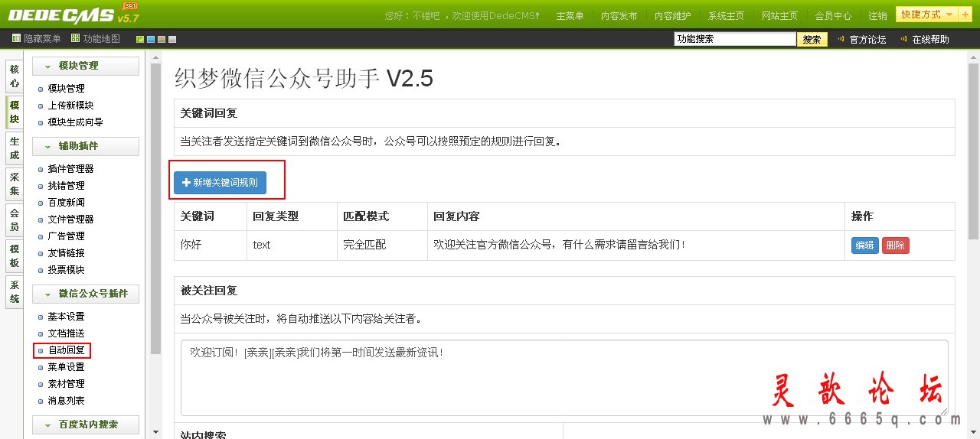Select the green theme color swatch
The image size is (980, 439).
coord(140,40)
